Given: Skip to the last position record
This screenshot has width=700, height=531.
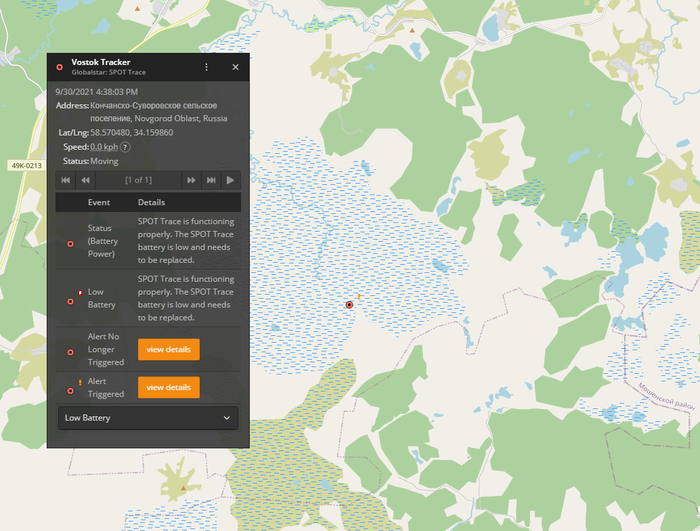Looking at the screenshot, I should [211, 180].
